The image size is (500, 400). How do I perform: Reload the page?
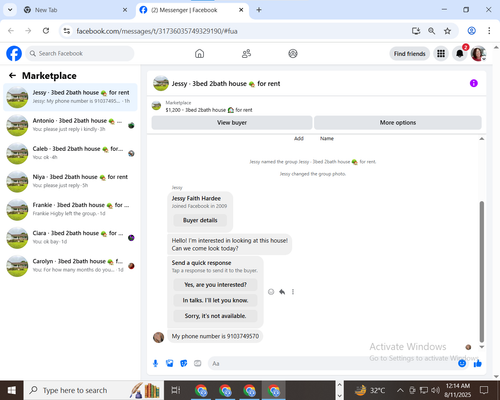coord(46,31)
